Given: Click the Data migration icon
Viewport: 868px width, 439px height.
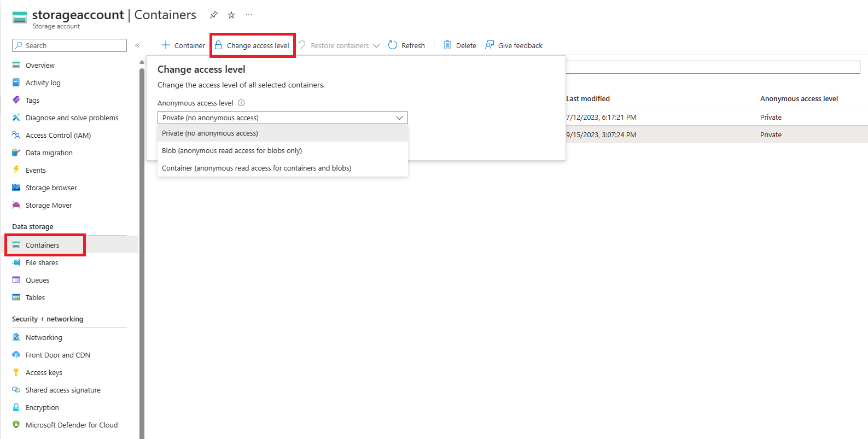Looking at the screenshot, I should 16,153.
